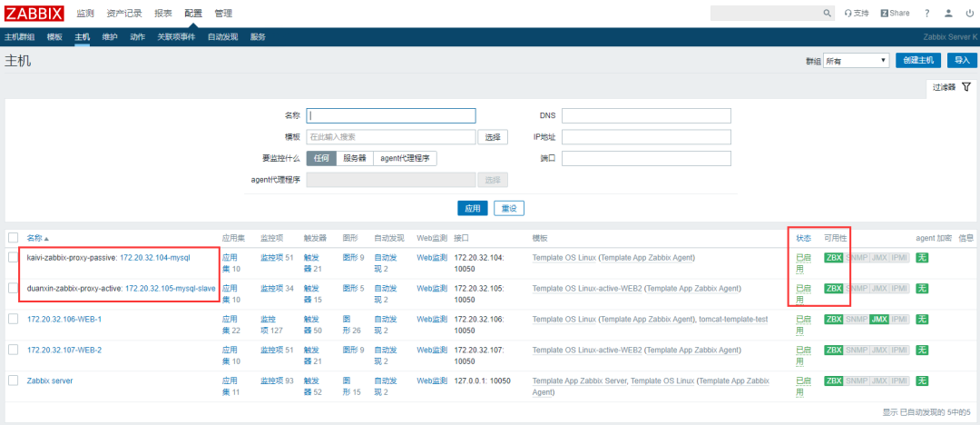Check the 172.20.32.106-WEB-1 checkbox
This screenshot has width=980, height=425.
coord(13,320)
